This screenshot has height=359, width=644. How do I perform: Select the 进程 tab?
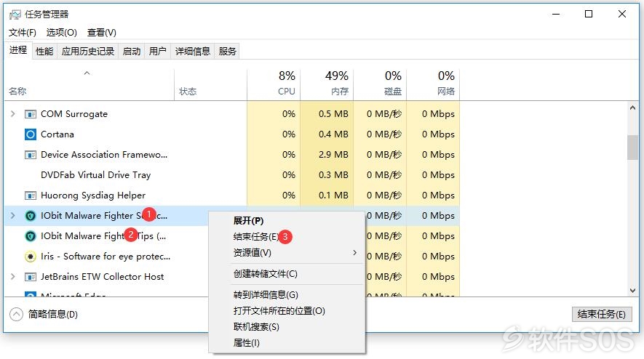[x=18, y=50]
